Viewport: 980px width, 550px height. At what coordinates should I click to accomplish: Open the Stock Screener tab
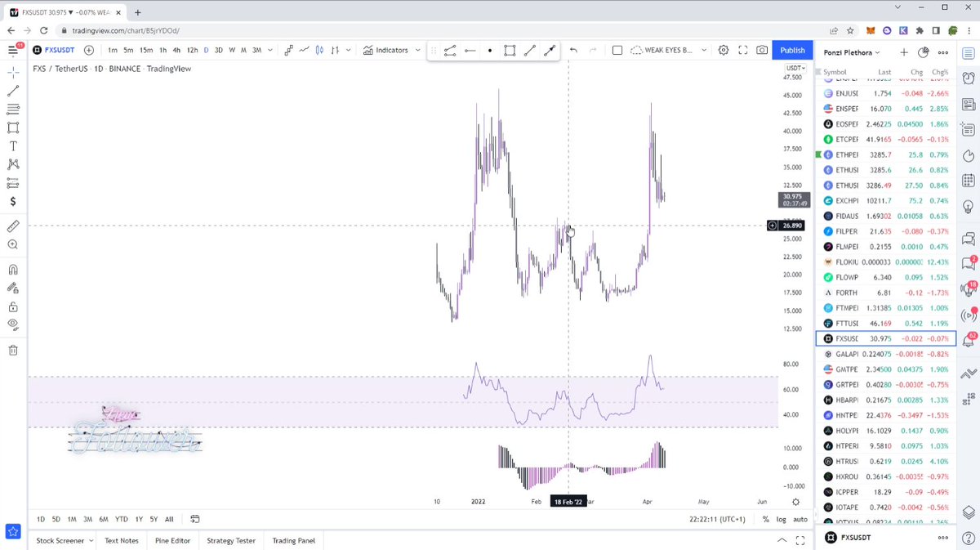pyautogui.click(x=65, y=540)
